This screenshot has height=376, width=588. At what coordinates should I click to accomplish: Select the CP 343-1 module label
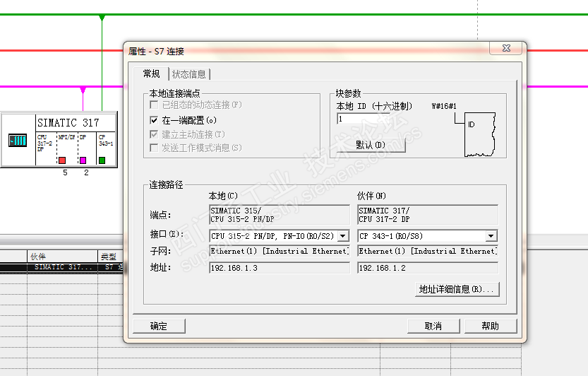(106, 140)
